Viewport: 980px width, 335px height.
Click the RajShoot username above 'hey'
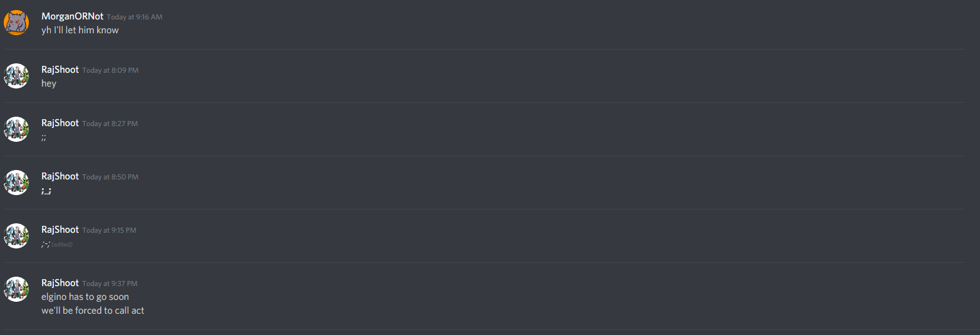point(60,70)
